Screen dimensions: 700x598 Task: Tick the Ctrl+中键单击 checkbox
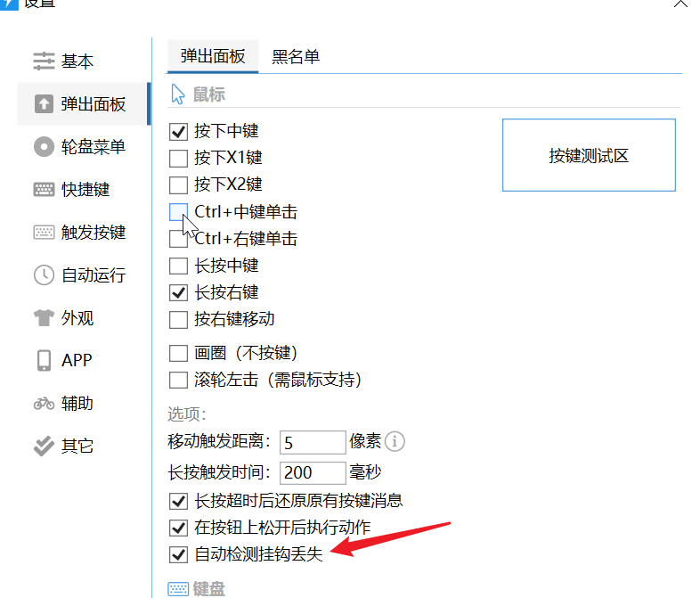179,212
